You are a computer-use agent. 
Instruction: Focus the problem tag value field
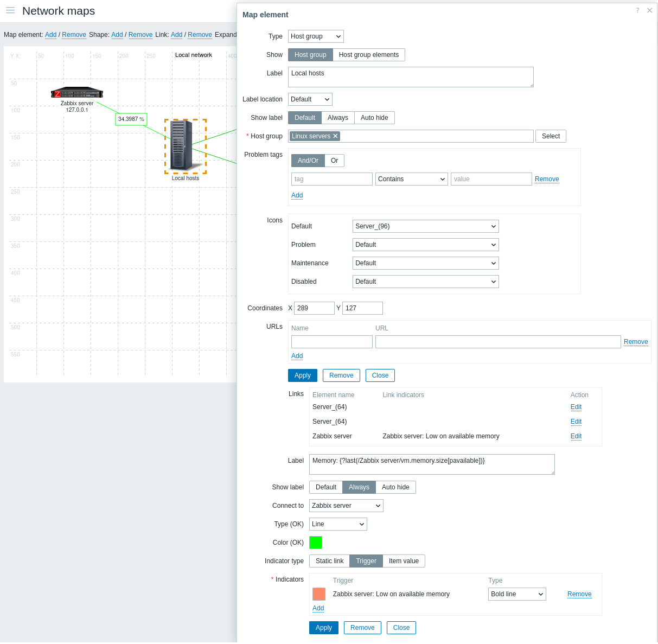pyautogui.click(x=491, y=179)
